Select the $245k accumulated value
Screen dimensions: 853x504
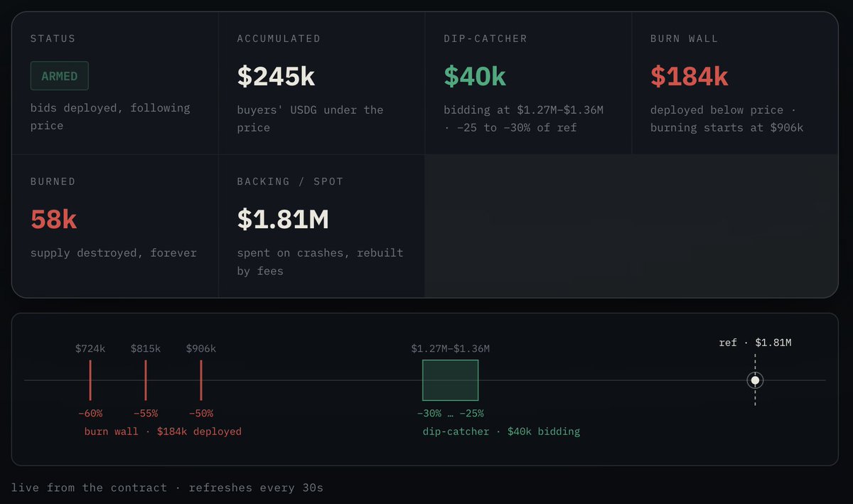pos(276,76)
